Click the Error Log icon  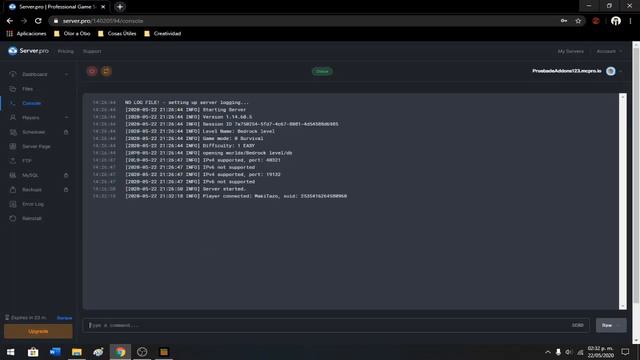[13, 204]
